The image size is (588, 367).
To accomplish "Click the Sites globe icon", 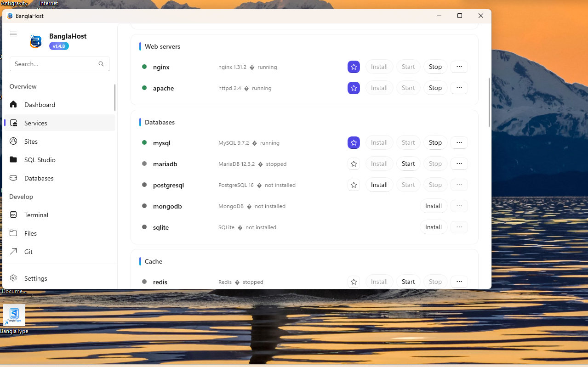I will pyautogui.click(x=13, y=141).
